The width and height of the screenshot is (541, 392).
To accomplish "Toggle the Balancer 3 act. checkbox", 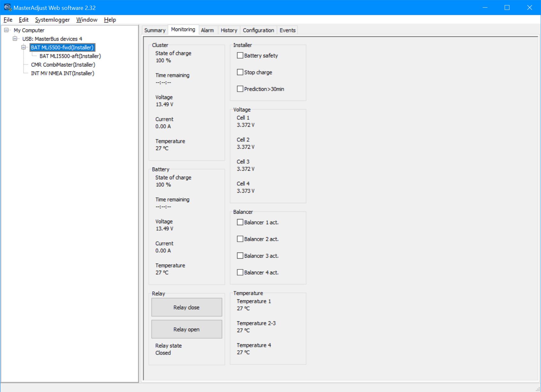I will coord(240,256).
